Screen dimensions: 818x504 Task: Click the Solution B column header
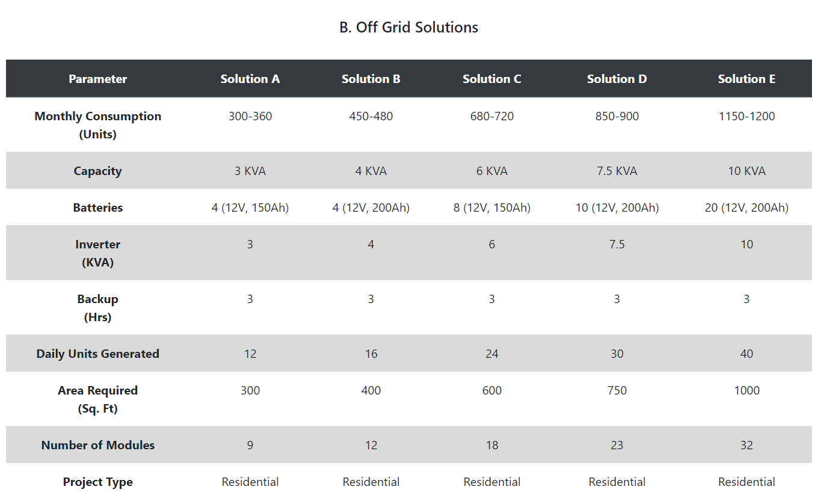371,79
